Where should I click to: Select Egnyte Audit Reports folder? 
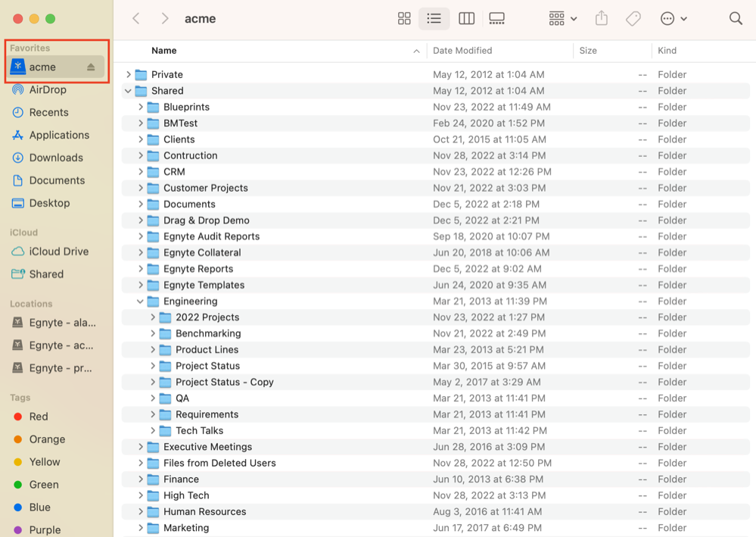pos(436,236)
